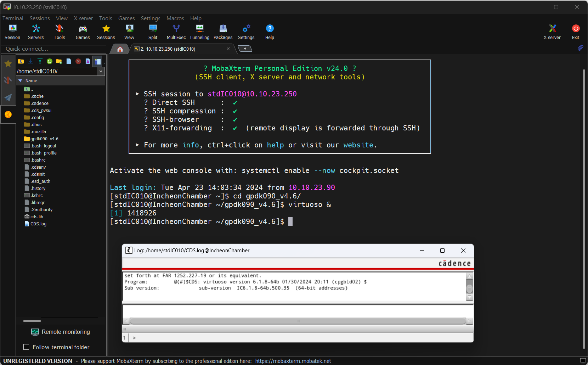Viewport: 588px width, 365px height.
Task: Open the Games toolbar icon
Action: [x=83, y=32]
